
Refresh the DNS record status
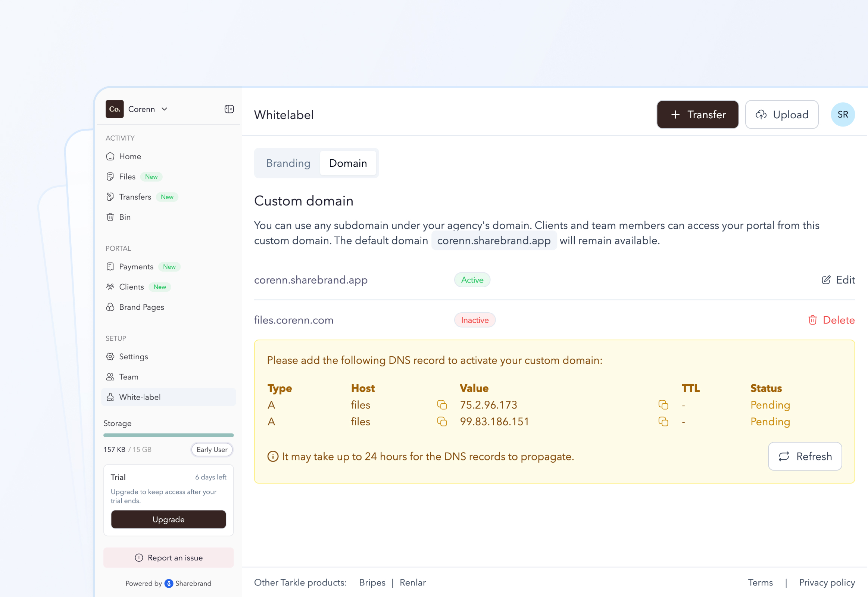click(x=805, y=456)
